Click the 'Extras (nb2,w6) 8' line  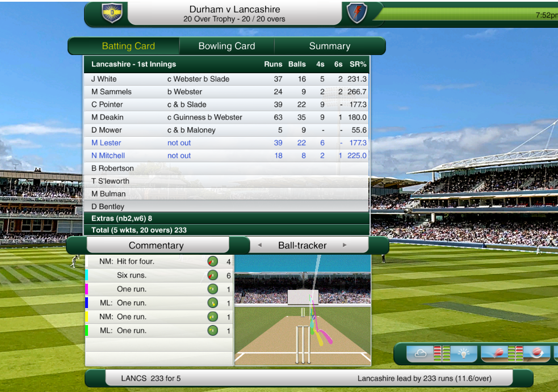click(121, 218)
